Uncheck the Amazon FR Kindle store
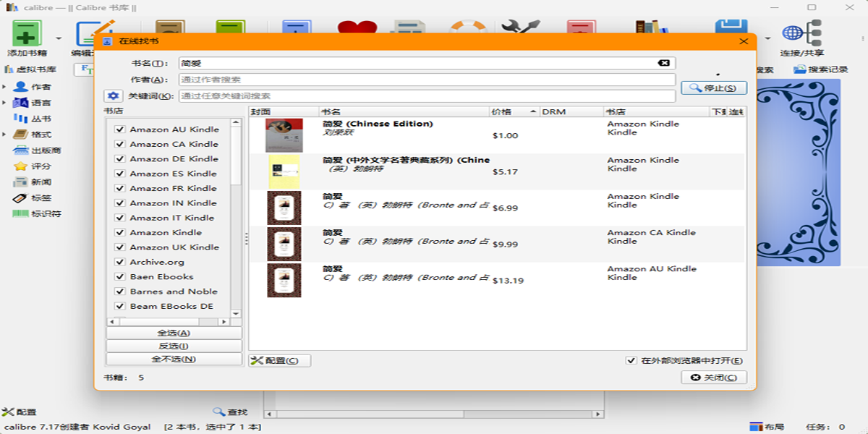The height and width of the screenshot is (434, 868). tap(120, 188)
